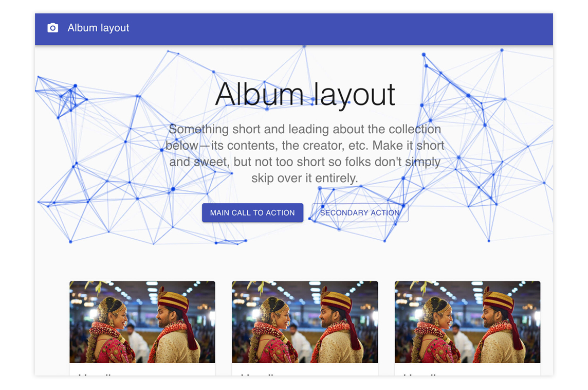The height and width of the screenshot is (390, 588).
Task: Click the hero paragraph starting "Something short and leading"
Action: pos(305,153)
